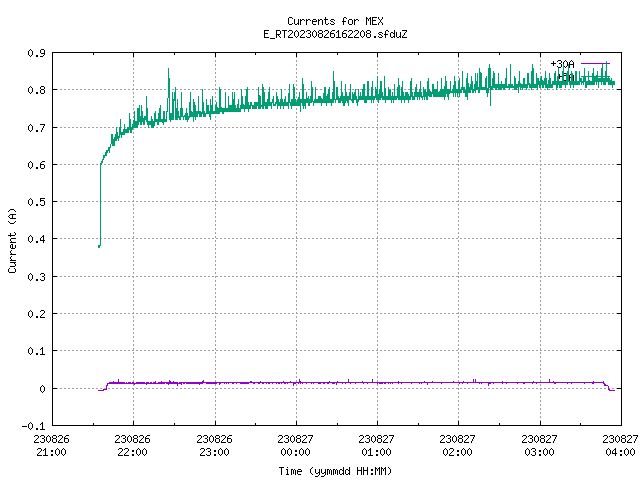The image size is (640, 480).
Task: Click the green trace's vertical jump from 0.4 to 0.6
Action: [100, 204]
